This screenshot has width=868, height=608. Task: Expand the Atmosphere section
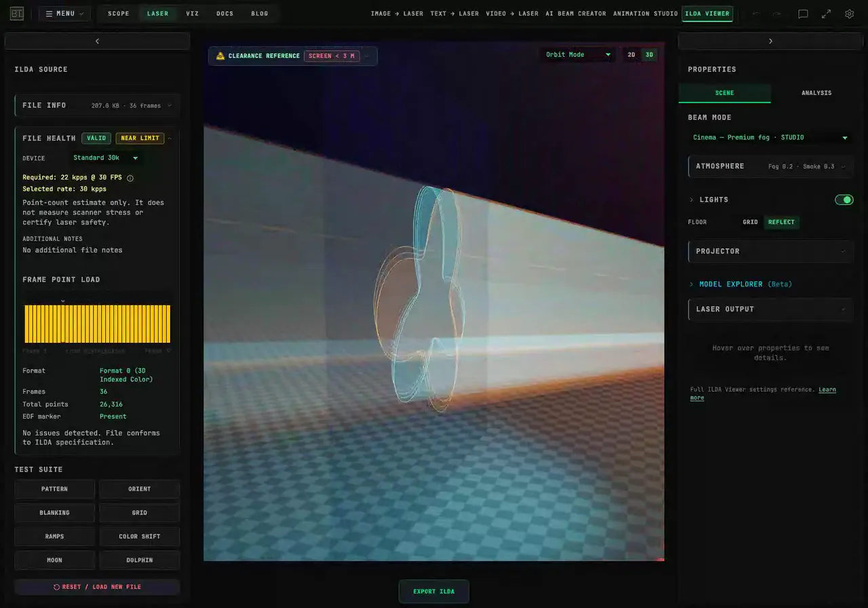[770, 166]
